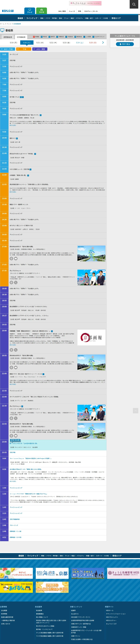
Task: Open the ニュース header link
Action: (x=72, y=11)
